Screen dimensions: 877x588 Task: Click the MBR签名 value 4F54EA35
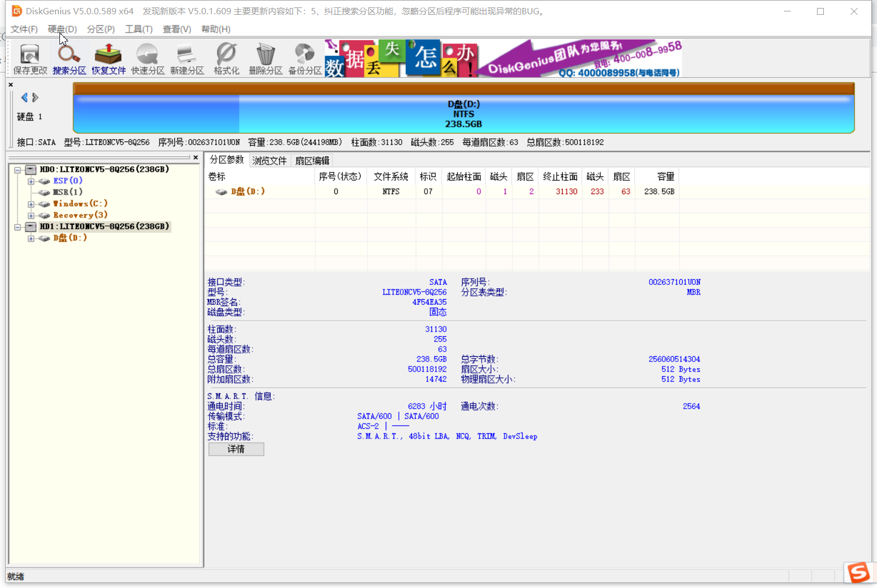point(430,302)
